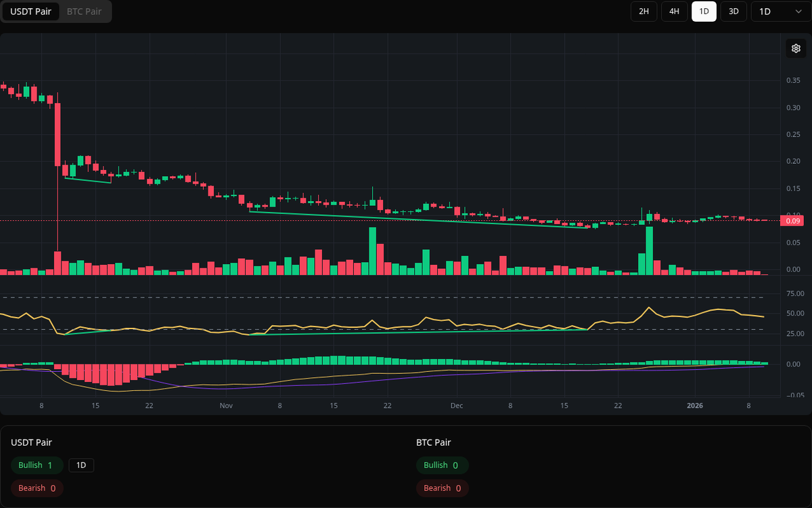Switch to BTC Pair tab

pyautogui.click(x=84, y=12)
